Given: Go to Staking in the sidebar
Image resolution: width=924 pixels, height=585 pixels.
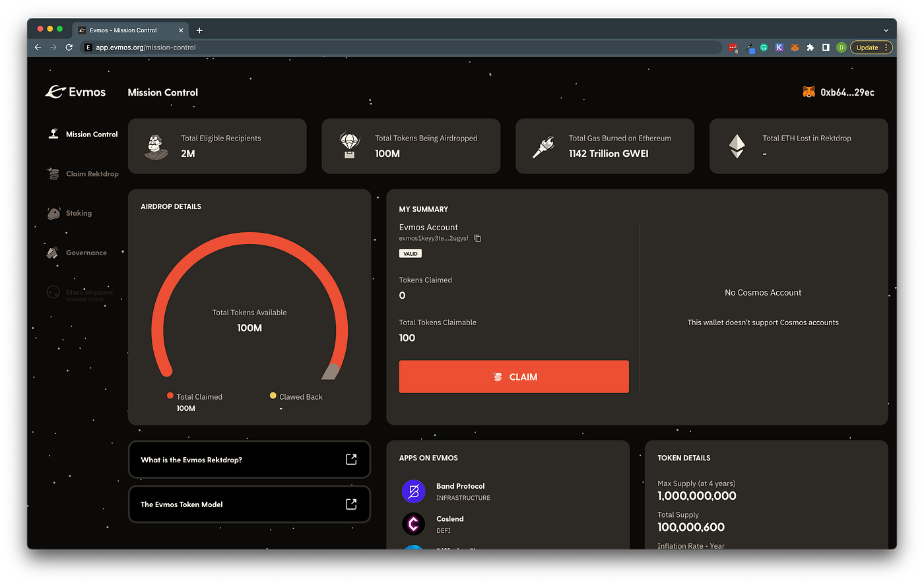Looking at the screenshot, I should tap(70, 213).
